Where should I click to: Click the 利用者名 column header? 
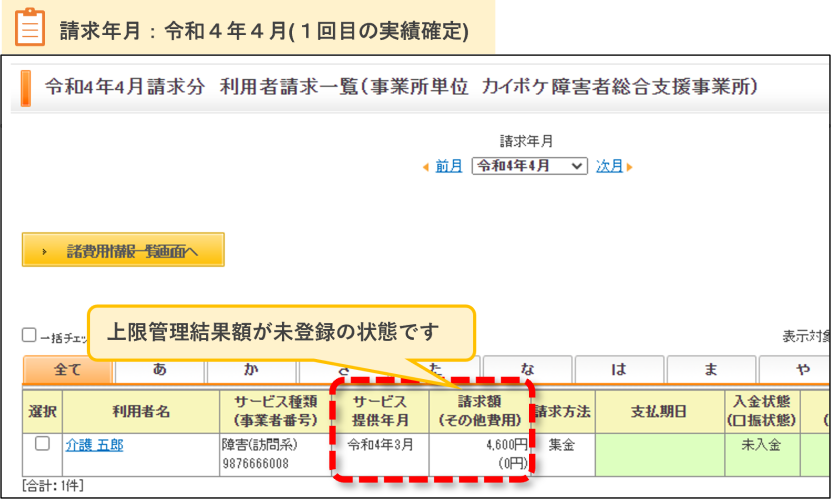[x=141, y=412]
